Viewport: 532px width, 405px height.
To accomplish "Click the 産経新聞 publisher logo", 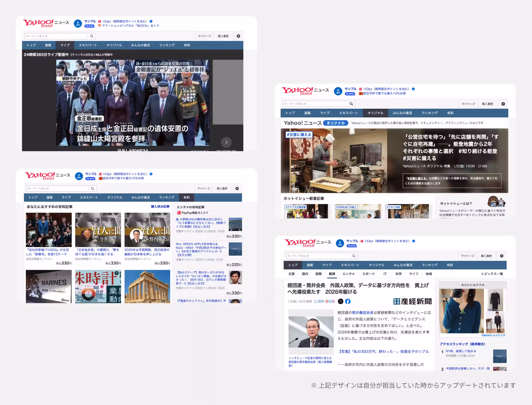I will click(413, 301).
